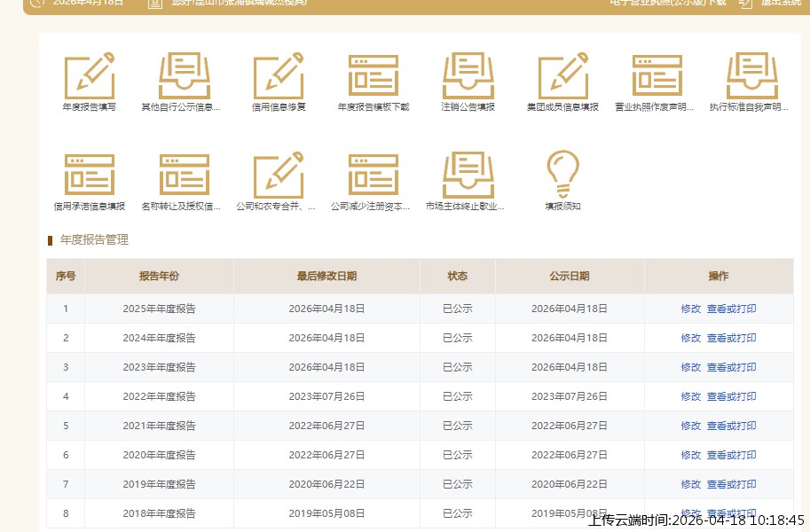The height and width of the screenshot is (532, 810).
Task: Select the 注销公告填报 icon
Action: coord(468,76)
